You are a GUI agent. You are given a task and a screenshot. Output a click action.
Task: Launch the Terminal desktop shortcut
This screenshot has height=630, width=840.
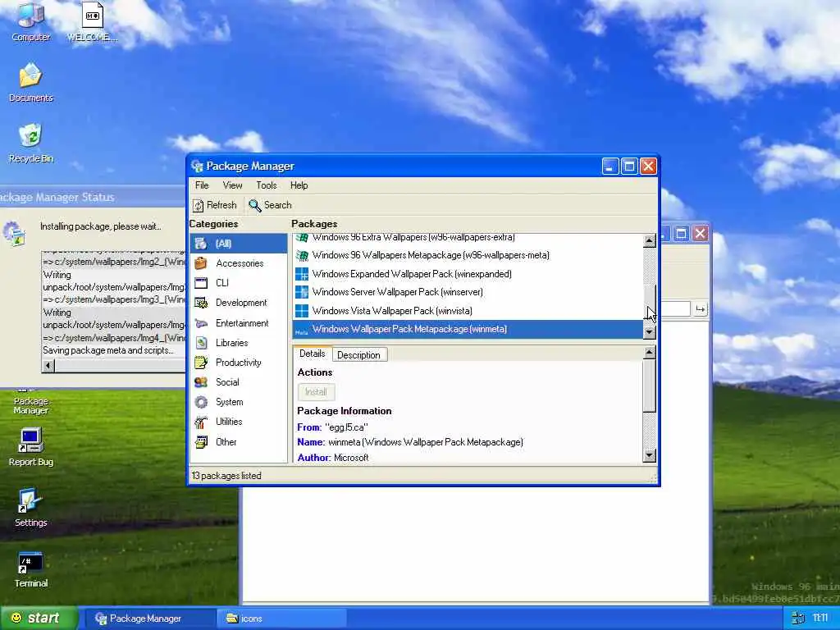[30, 568]
